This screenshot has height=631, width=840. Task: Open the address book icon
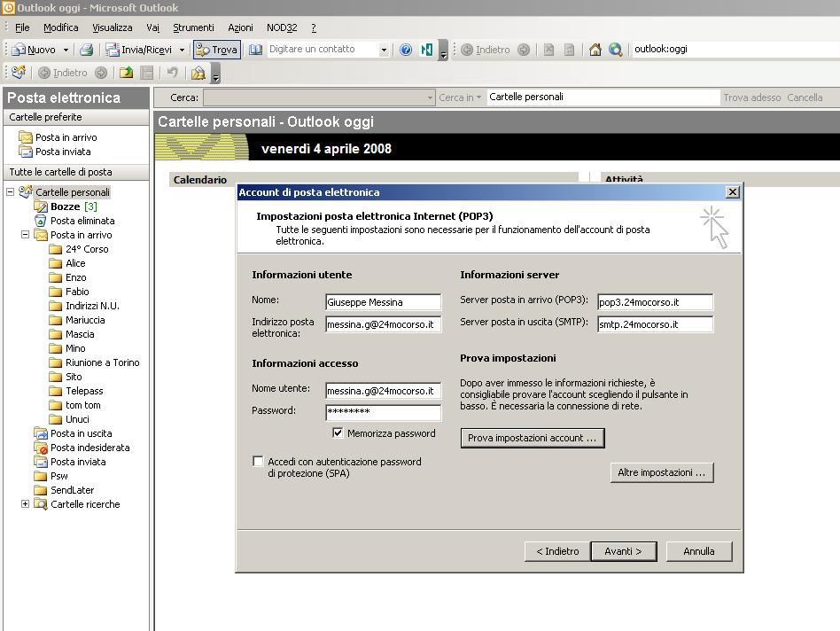(255, 50)
